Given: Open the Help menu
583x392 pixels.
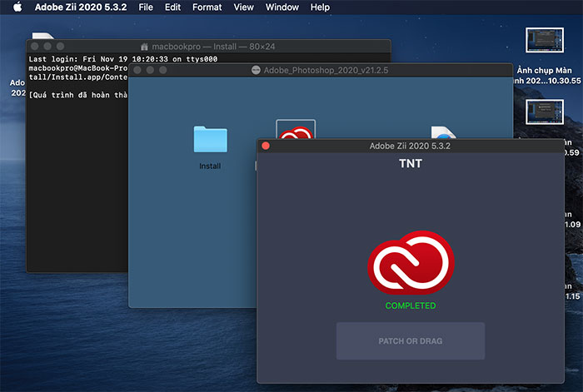Looking at the screenshot, I should 320,7.
